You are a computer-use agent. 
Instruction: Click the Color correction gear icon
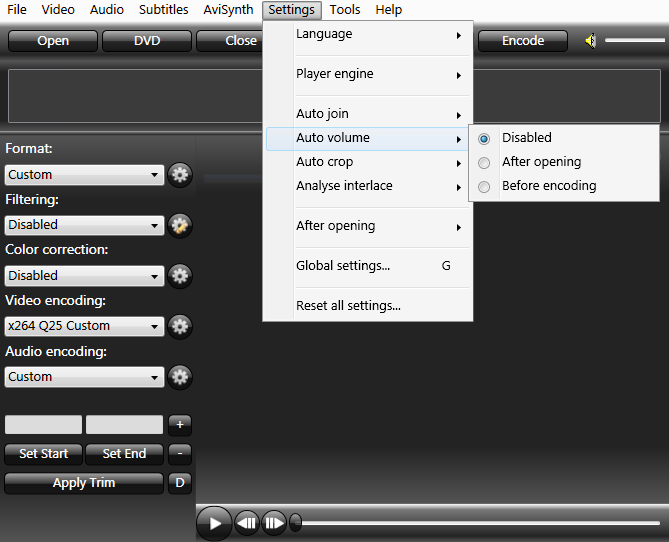[x=180, y=276]
